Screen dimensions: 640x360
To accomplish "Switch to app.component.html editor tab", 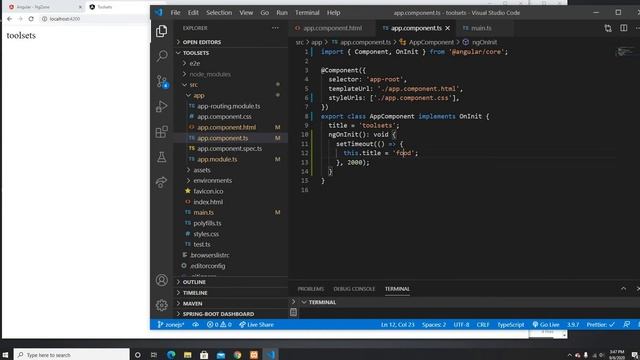I will pyautogui.click(x=332, y=28).
